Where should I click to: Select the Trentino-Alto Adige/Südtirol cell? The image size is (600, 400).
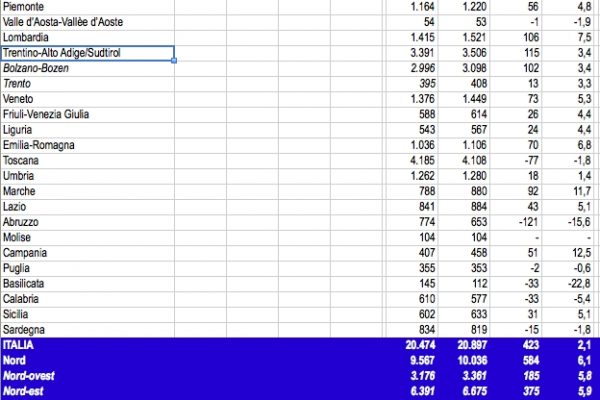pos(88,53)
